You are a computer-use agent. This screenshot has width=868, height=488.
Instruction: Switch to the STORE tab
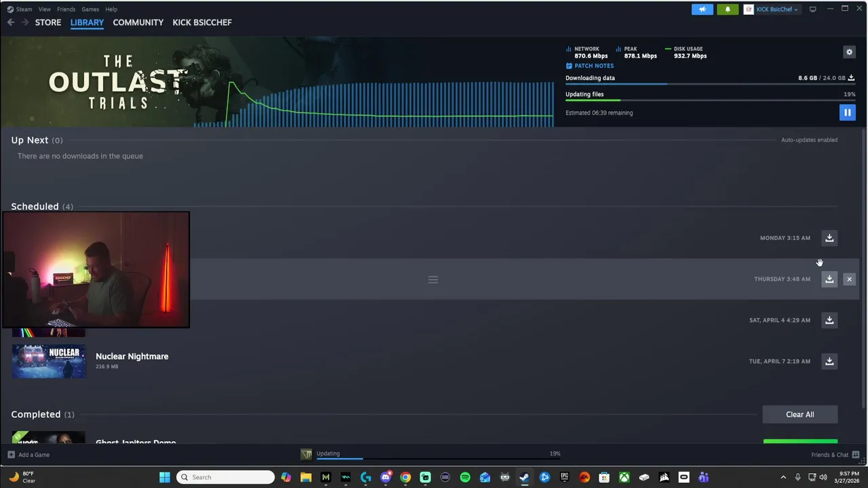tap(48, 22)
